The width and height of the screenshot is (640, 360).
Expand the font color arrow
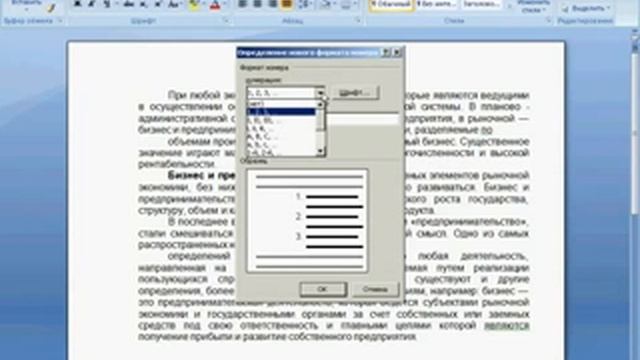224,4
